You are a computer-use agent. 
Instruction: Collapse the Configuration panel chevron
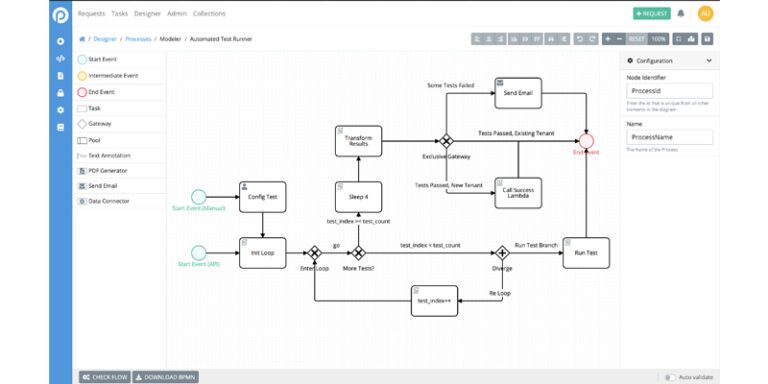pyautogui.click(x=709, y=61)
